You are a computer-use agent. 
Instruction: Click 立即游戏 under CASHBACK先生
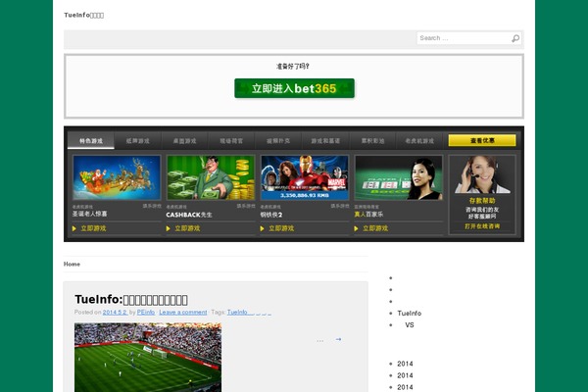pos(187,228)
